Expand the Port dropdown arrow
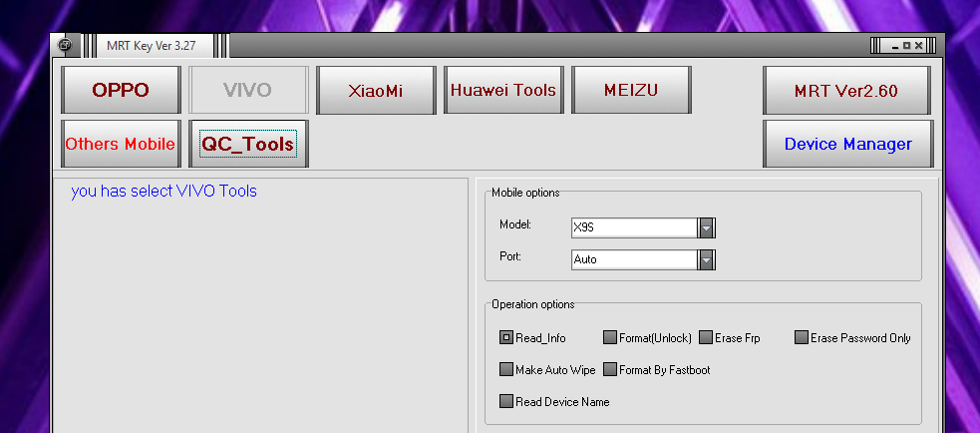 (x=706, y=259)
